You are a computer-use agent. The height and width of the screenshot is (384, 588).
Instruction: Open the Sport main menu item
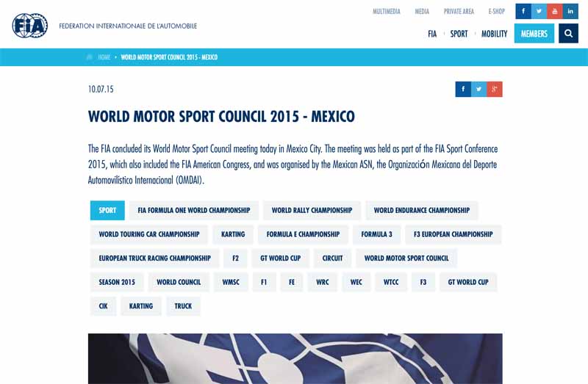tap(459, 34)
